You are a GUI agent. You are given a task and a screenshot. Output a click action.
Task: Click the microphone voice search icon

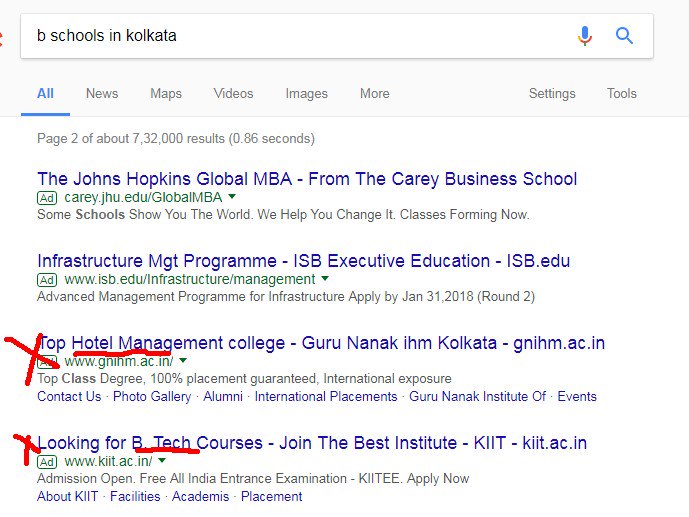[x=585, y=36]
